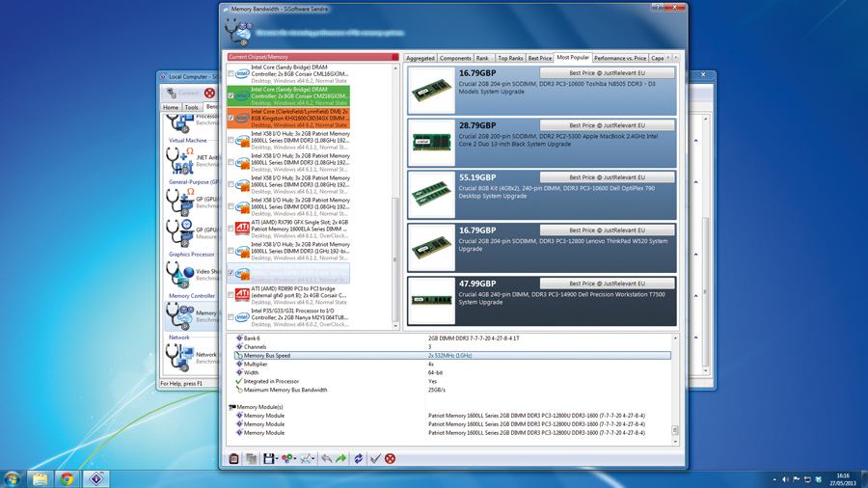Open the save icon dropdown arrow
This screenshot has height=488, width=868.
tap(277, 459)
